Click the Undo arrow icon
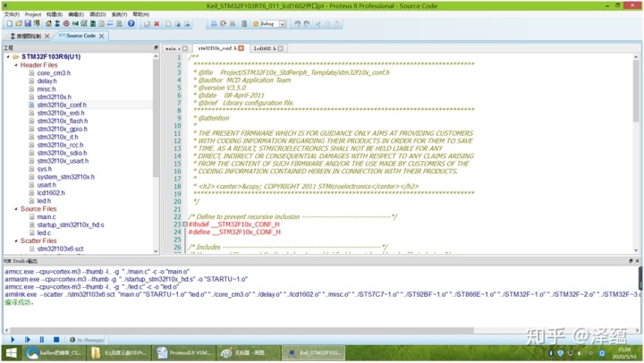Screen dimensions: 644x363 coord(297,24)
